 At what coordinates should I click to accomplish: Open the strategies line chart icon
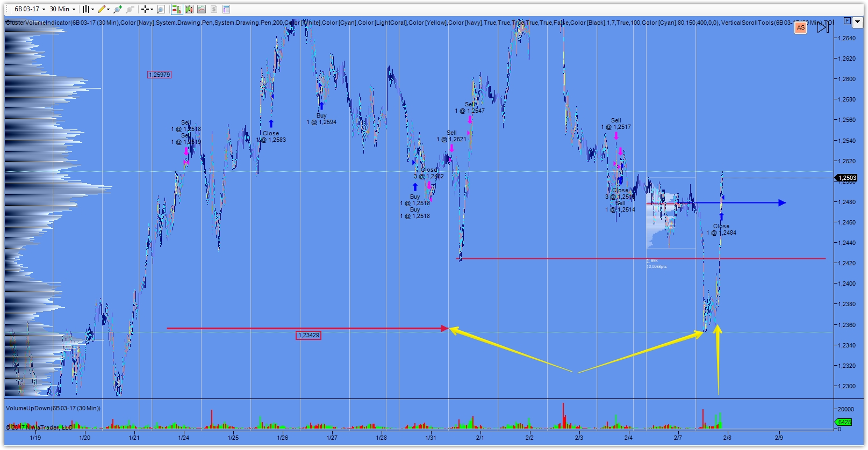pyautogui.click(x=201, y=9)
